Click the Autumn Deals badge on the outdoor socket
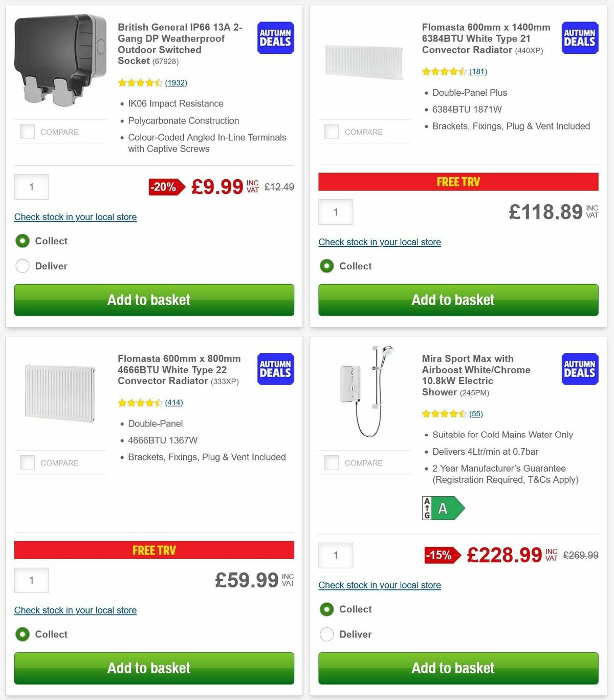 point(275,37)
